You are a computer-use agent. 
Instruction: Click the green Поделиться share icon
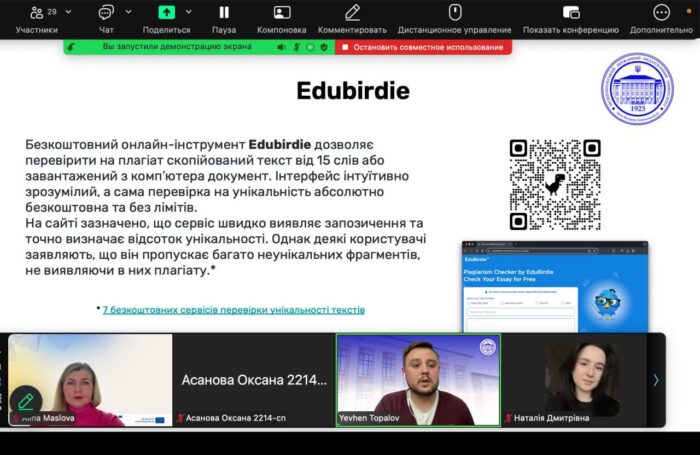[166, 13]
